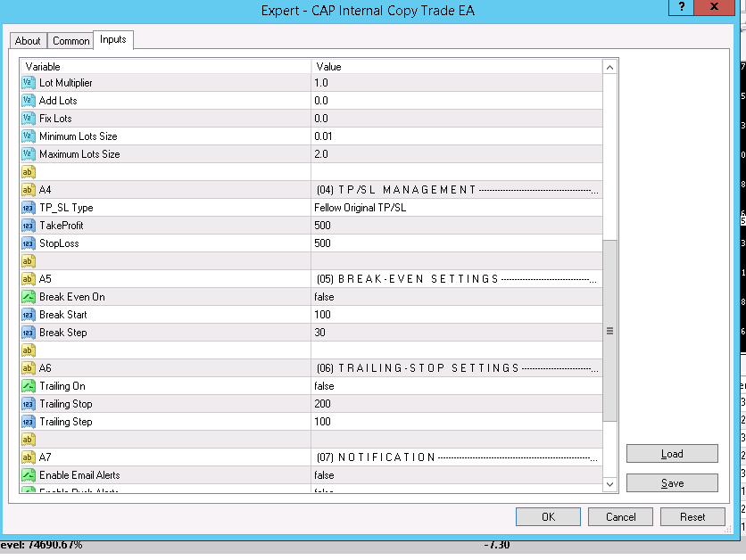Image resolution: width=746 pixels, height=560 pixels.
Task: Click the Add Lots variable icon
Action: pyautogui.click(x=28, y=100)
